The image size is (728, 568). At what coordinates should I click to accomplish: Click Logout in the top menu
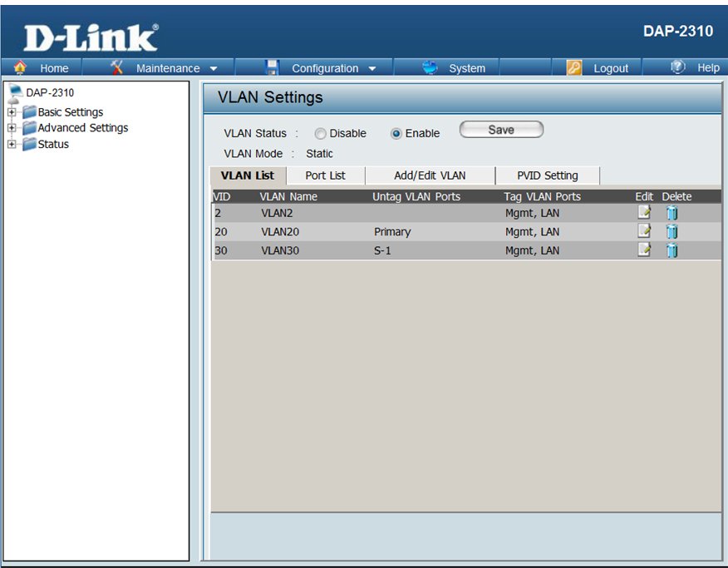(610, 68)
